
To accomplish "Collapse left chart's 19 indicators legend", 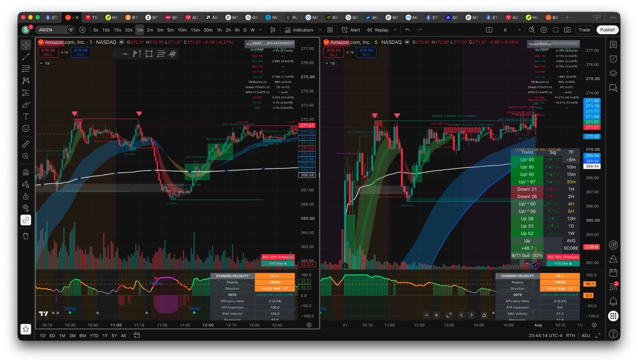I will [x=45, y=63].
